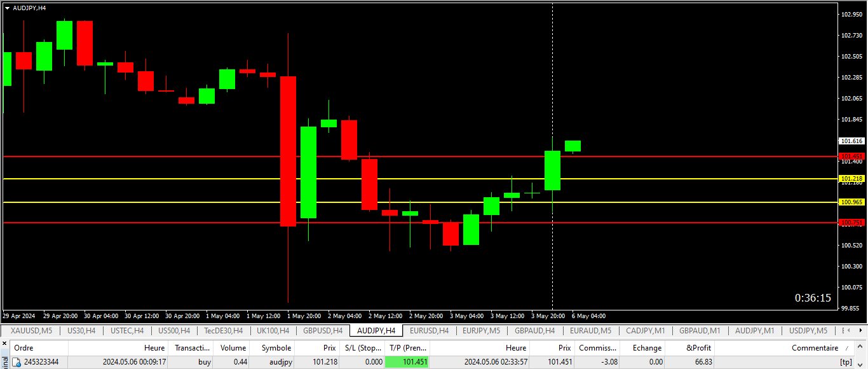Screen dimensions: 868x369
Task: Switch to the GBPAUD,H4 chart tab
Action: click(534, 331)
